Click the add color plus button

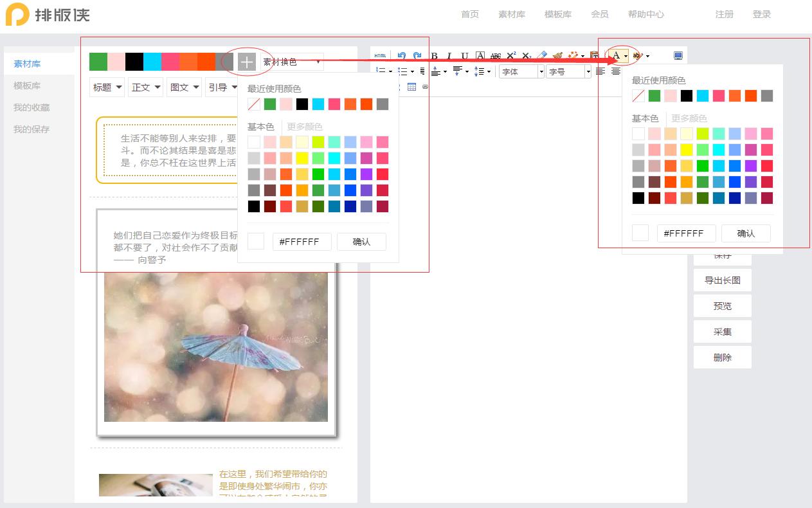(x=247, y=62)
